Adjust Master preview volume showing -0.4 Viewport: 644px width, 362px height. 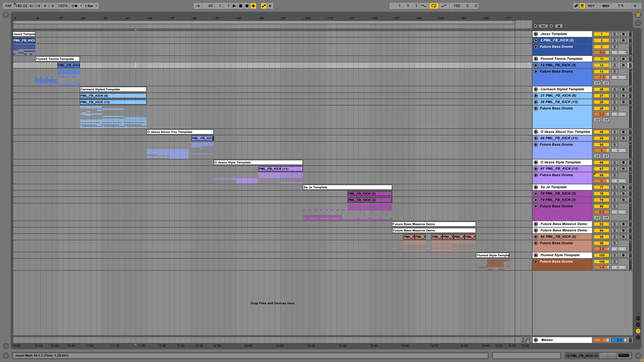point(619,340)
